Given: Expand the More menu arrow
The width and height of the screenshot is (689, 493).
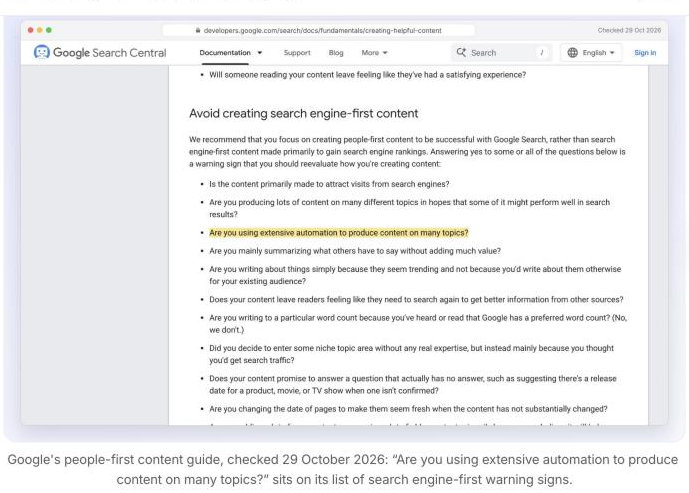Looking at the screenshot, I should coord(385,53).
